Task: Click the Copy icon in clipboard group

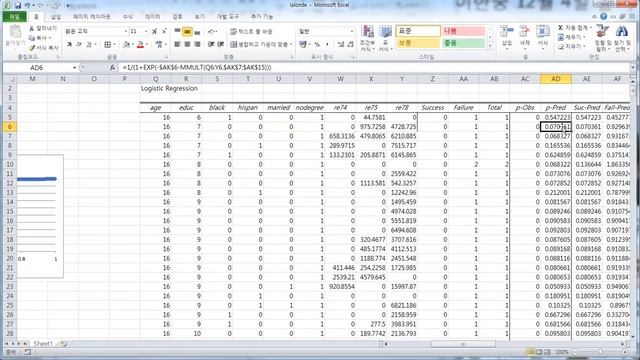Action: [32, 38]
